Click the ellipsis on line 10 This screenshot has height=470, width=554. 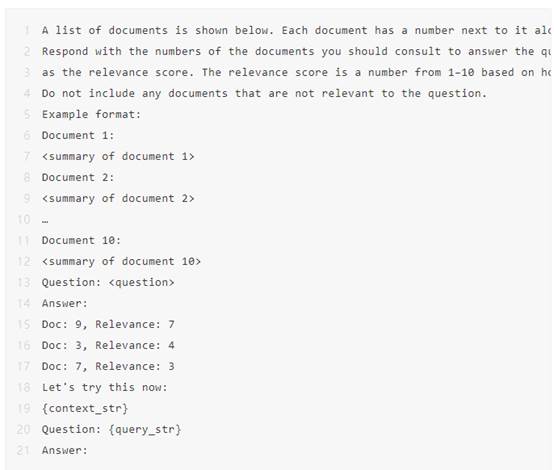[45, 221]
